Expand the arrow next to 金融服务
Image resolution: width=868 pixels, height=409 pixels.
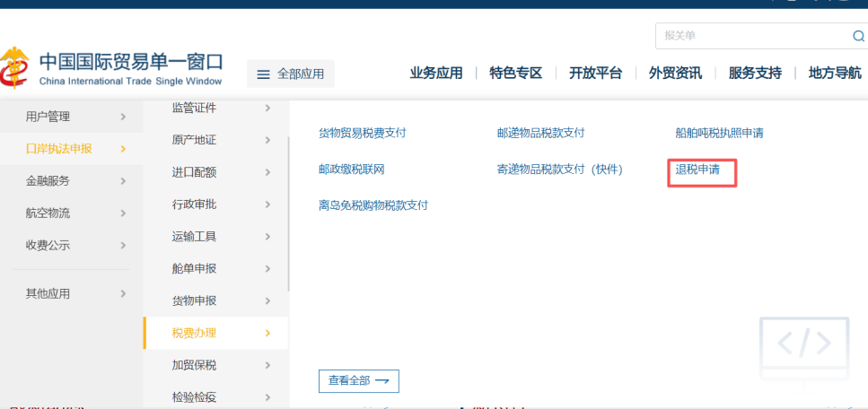(123, 181)
